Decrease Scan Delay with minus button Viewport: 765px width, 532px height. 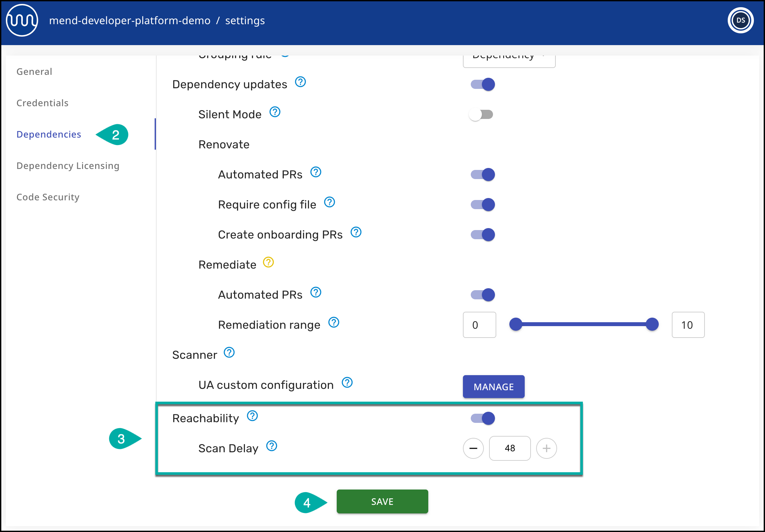pyautogui.click(x=473, y=448)
